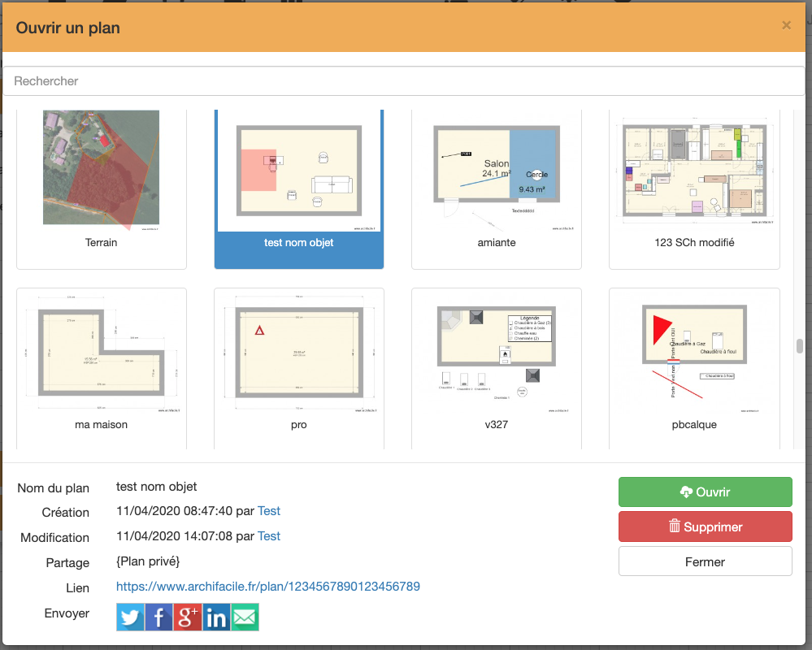Click the plan list scrollbar handle
This screenshot has width=812, height=650.
[799, 346]
